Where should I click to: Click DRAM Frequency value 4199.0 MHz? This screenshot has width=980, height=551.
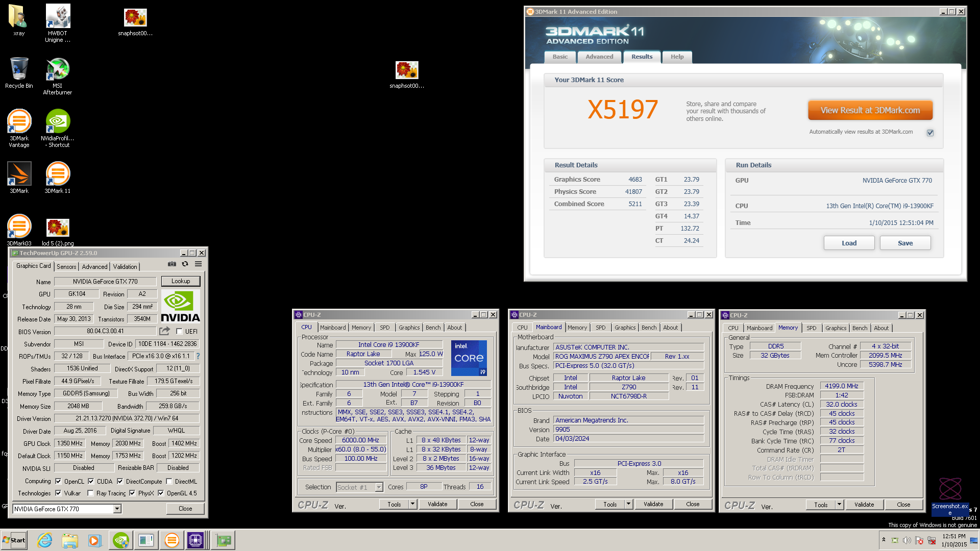842,386
